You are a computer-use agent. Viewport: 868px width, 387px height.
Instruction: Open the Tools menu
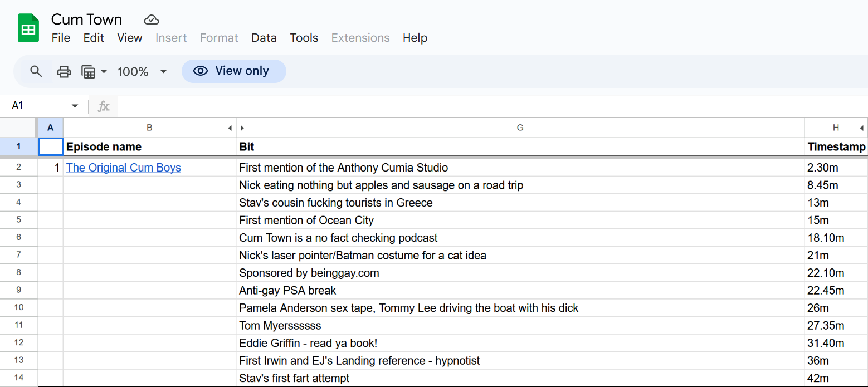click(304, 38)
